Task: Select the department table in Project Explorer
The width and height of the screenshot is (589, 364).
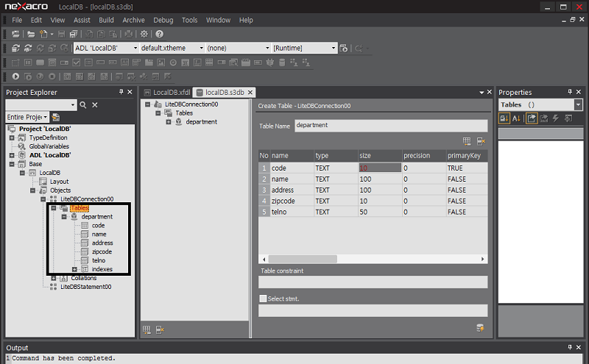Action: (97, 217)
